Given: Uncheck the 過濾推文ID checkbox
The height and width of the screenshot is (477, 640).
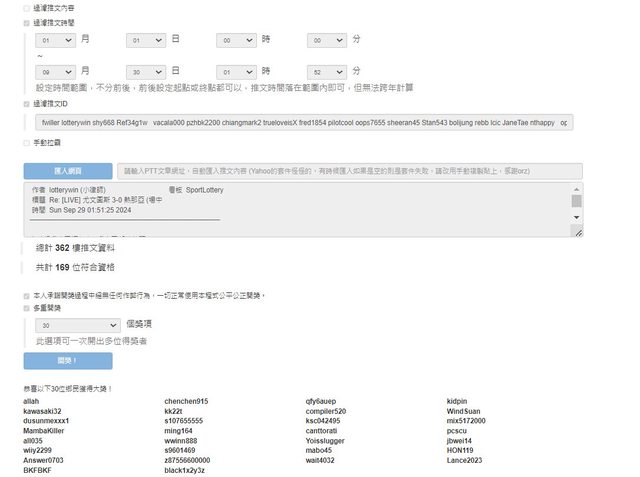Looking at the screenshot, I should (x=26, y=103).
